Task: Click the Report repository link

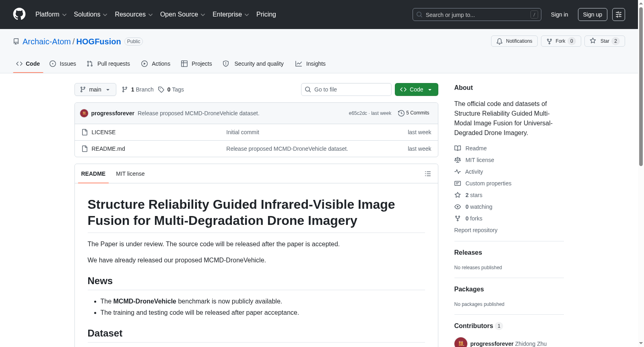Action: click(x=476, y=230)
